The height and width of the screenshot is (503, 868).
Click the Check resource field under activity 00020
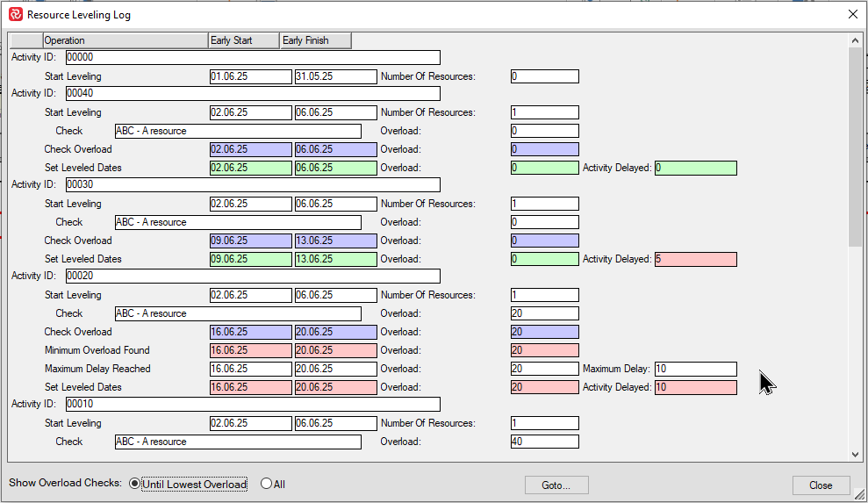238,313
